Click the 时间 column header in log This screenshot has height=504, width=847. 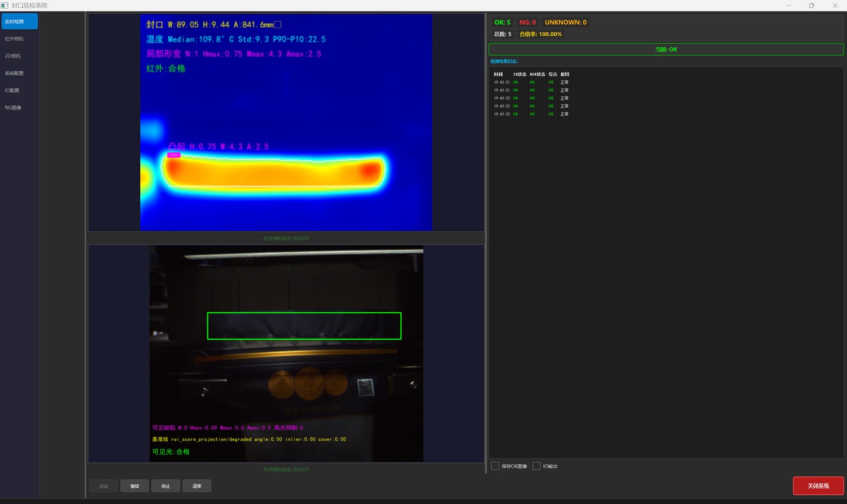[498, 74]
